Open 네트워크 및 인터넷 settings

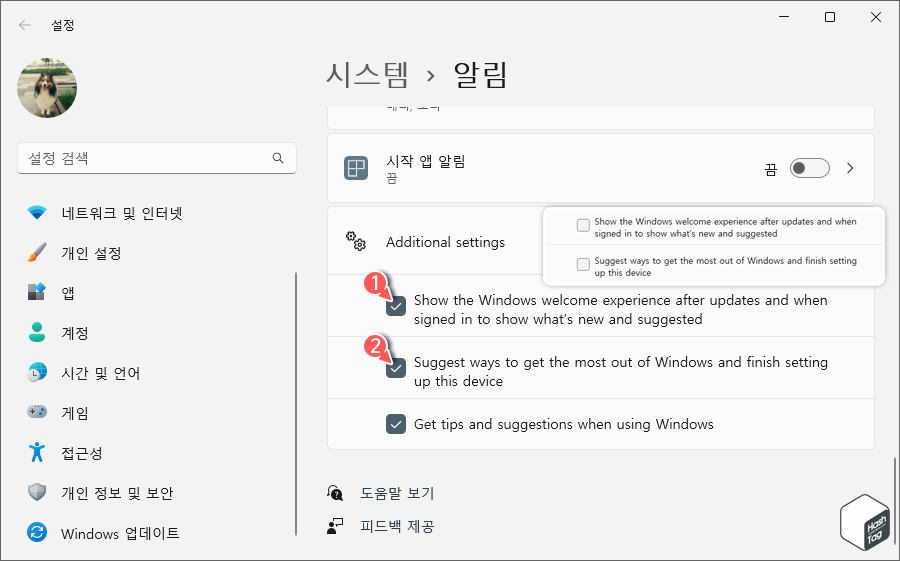point(122,213)
